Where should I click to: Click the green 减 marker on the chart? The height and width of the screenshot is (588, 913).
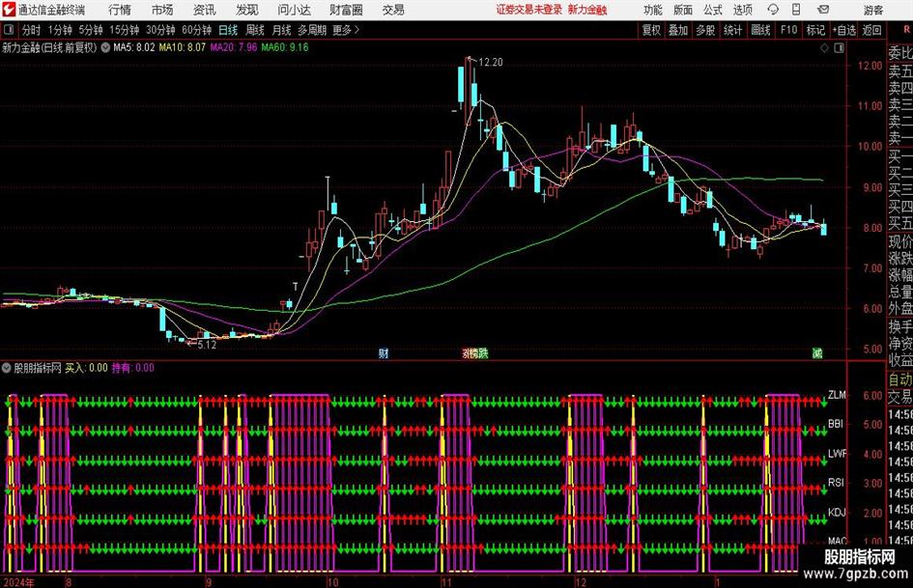coord(817,353)
